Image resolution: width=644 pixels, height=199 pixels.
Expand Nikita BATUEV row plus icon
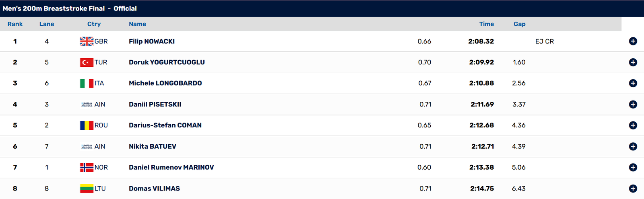[x=633, y=146]
